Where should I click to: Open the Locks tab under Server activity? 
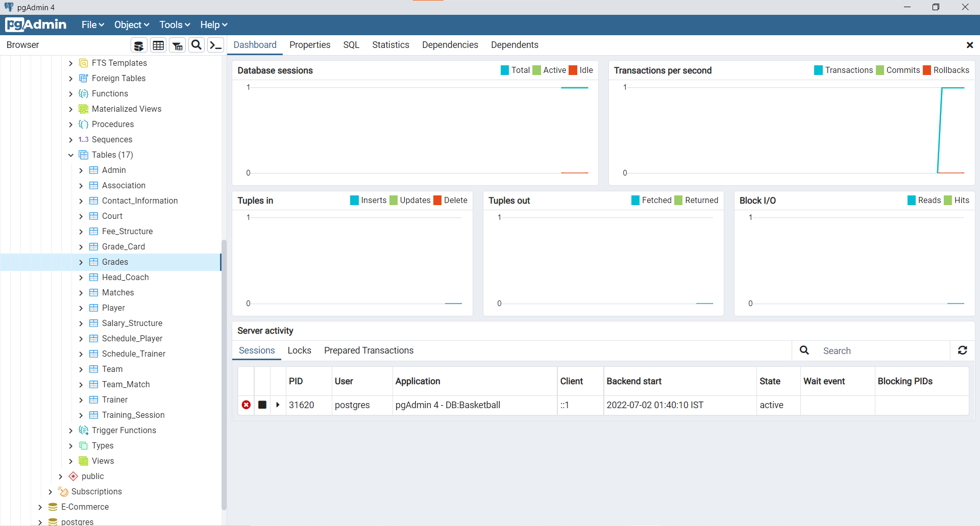[x=299, y=350]
